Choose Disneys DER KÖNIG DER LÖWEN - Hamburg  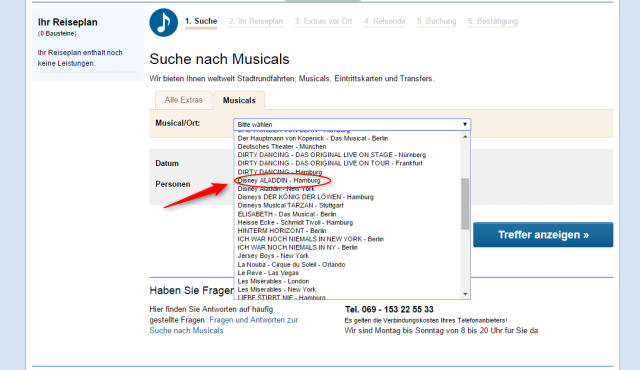click(305, 197)
